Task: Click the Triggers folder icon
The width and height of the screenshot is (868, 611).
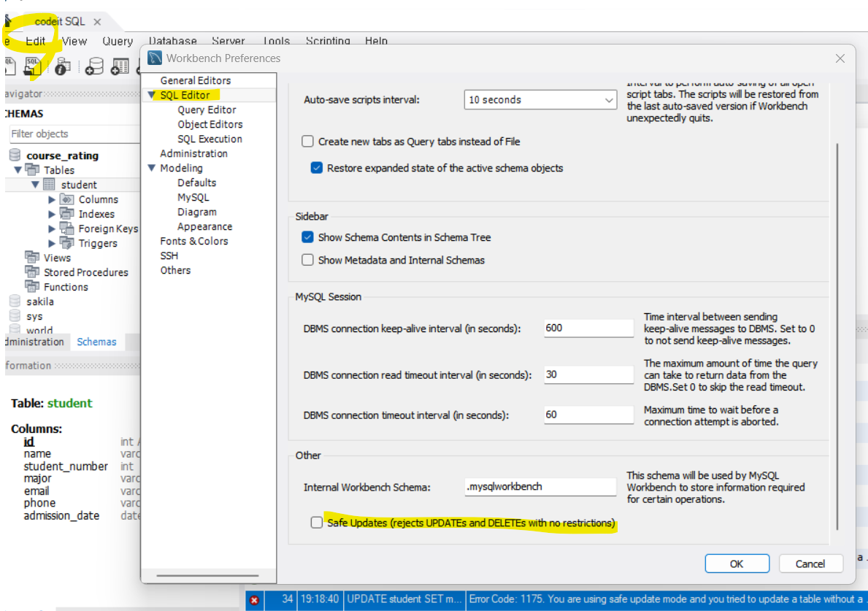Action: [67, 242]
